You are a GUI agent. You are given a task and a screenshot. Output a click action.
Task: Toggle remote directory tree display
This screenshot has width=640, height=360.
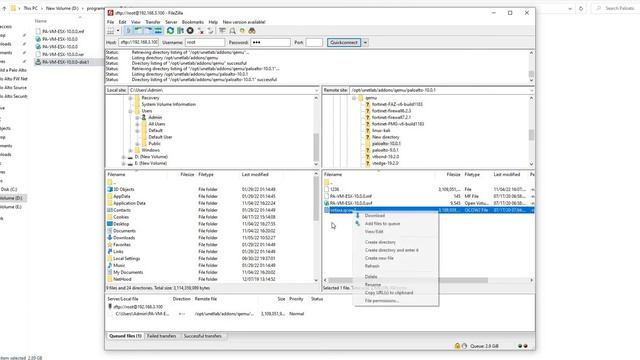[148, 31]
